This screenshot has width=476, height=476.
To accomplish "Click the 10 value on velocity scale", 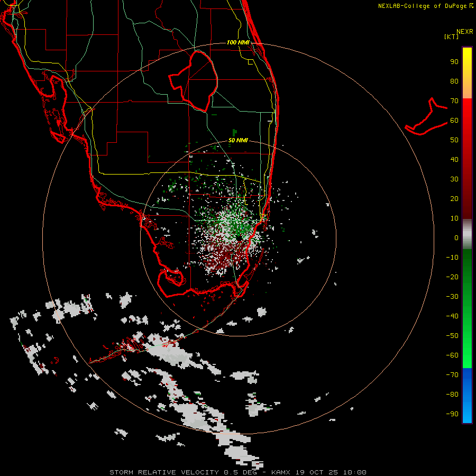I will pyautogui.click(x=454, y=218).
